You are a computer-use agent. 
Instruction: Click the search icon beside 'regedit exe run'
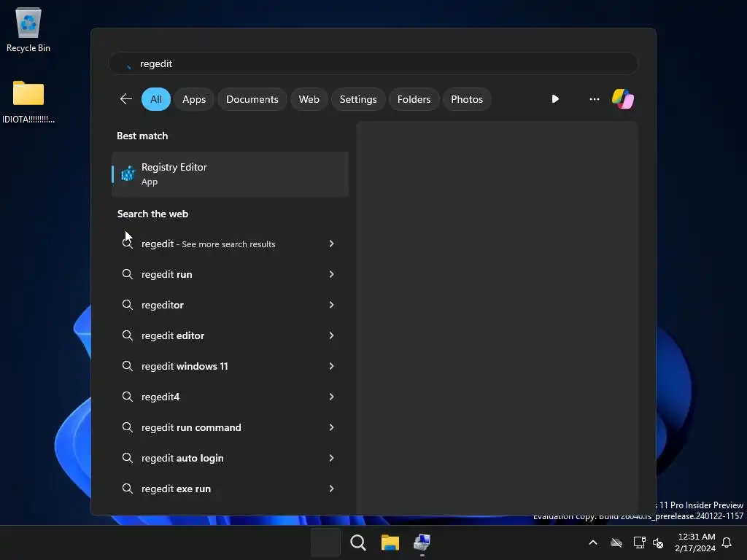(127, 488)
